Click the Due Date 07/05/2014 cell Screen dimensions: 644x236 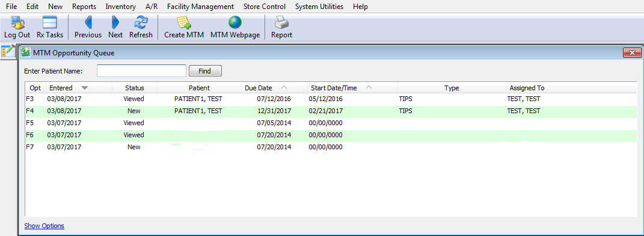pos(274,123)
